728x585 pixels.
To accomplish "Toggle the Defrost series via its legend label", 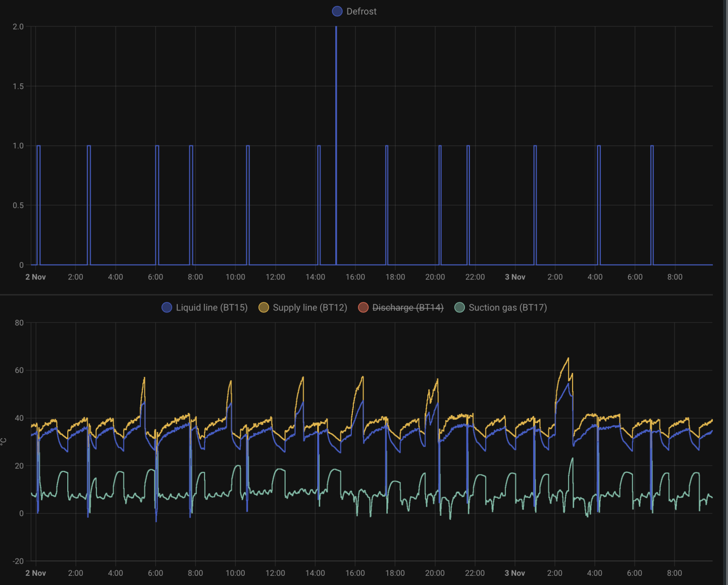I will [x=361, y=11].
